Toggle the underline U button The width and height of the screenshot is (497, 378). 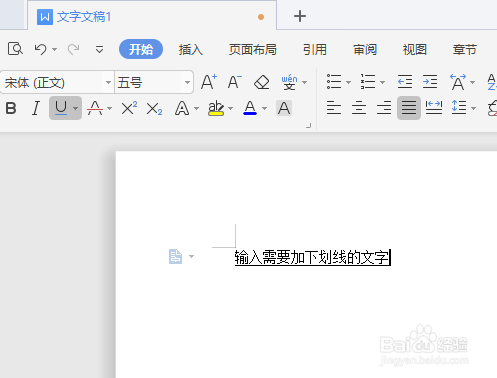pyautogui.click(x=61, y=108)
